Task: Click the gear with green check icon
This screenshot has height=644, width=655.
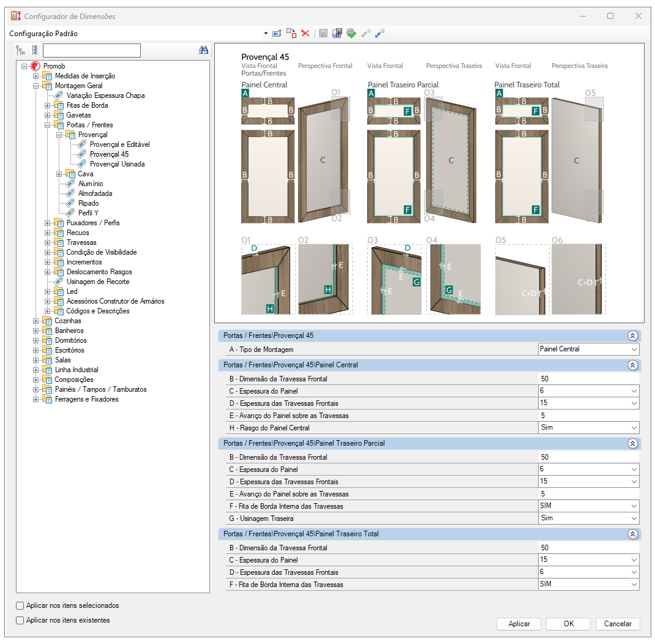Action: (x=351, y=34)
